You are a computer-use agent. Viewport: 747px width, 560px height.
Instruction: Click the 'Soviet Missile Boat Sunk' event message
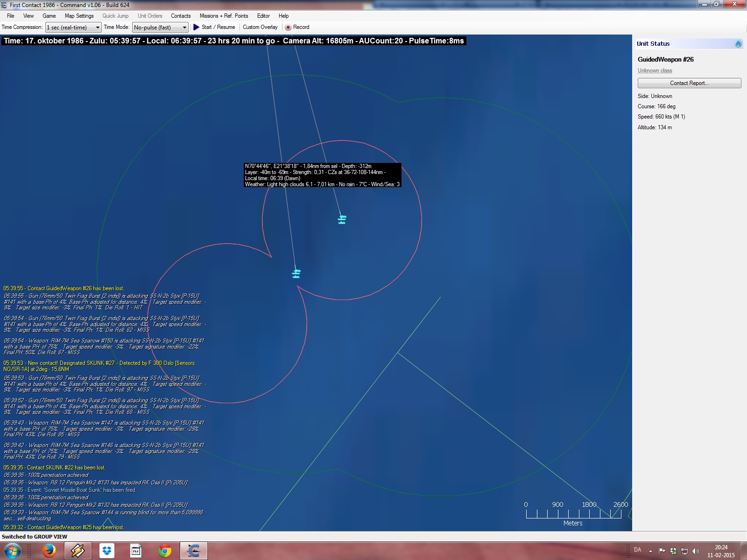(70, 490)
